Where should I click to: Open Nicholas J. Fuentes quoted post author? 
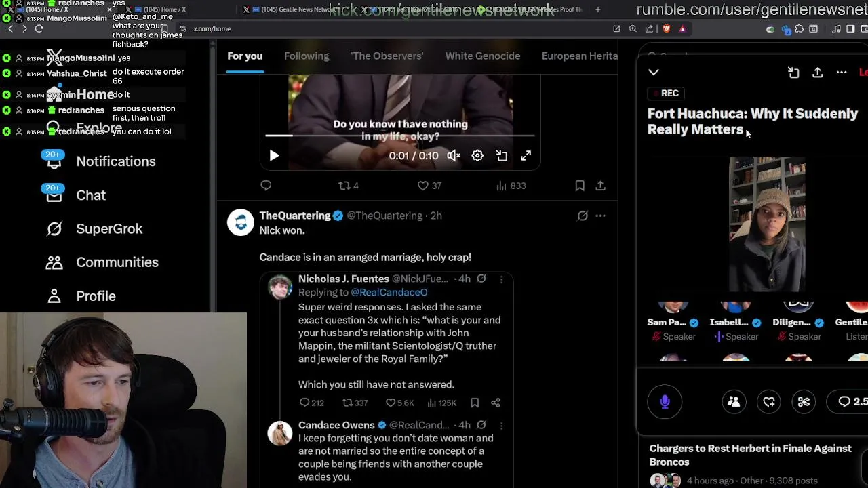point(344,279)
